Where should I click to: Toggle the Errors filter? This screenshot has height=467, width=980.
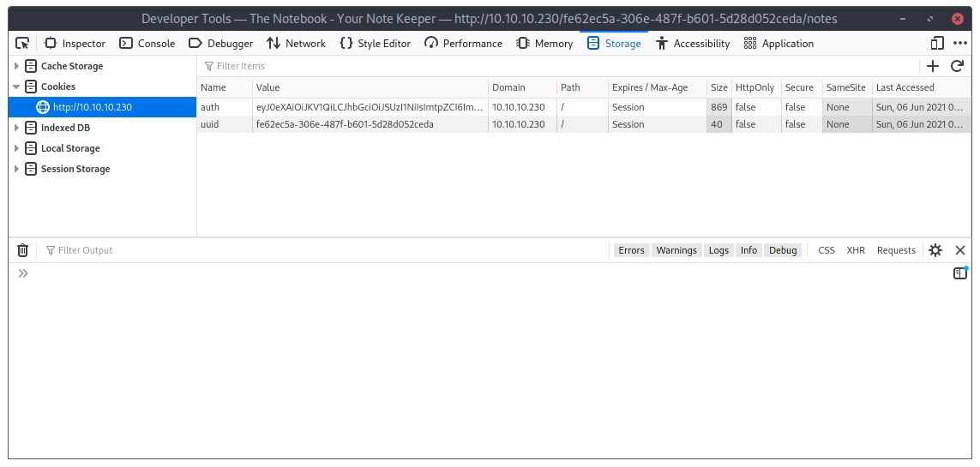point(631,250)
